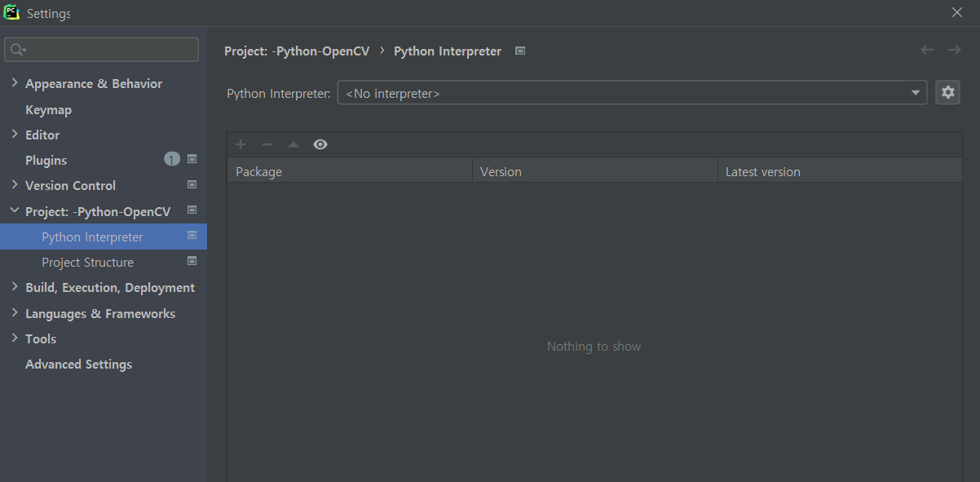Toggle the show early releases eye icon
The width and height of the screenshot is (980, 482).
(x=320, y=144)
